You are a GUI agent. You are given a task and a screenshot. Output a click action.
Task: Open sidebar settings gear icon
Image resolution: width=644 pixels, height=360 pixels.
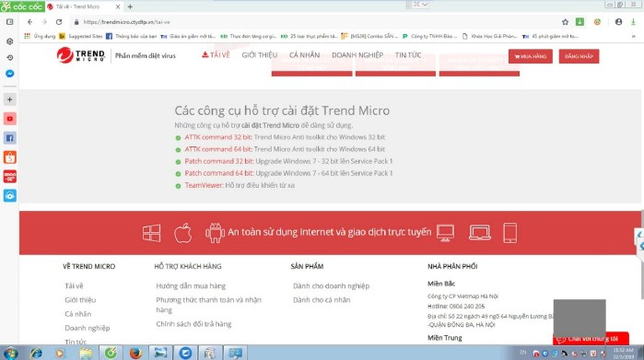(x=10, y=41)
